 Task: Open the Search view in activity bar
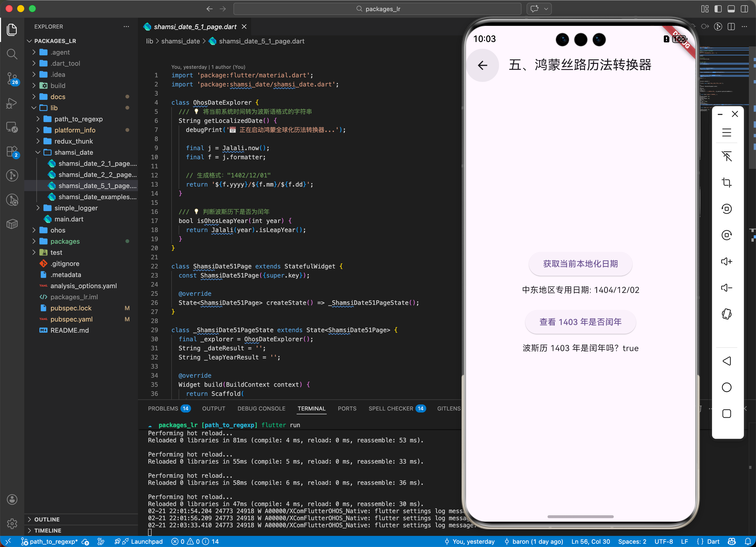tap(12, 54)
